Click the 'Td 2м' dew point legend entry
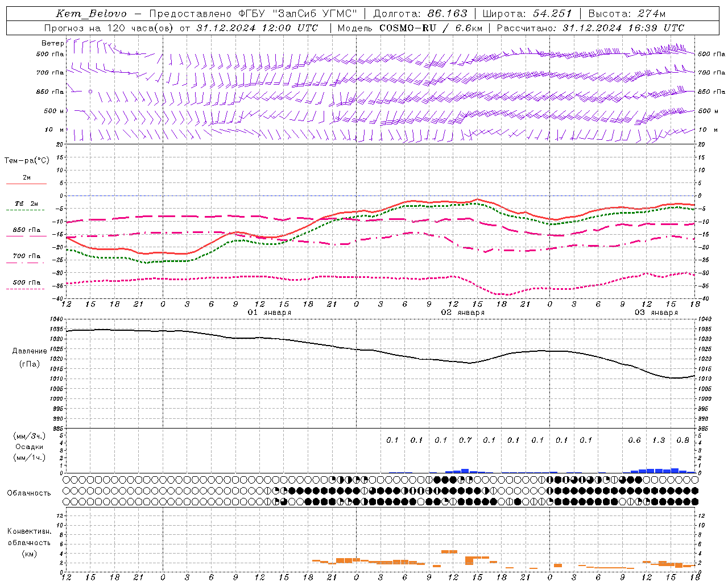The width and height of the screenshot is (728, 582). (x=26, y=203)
